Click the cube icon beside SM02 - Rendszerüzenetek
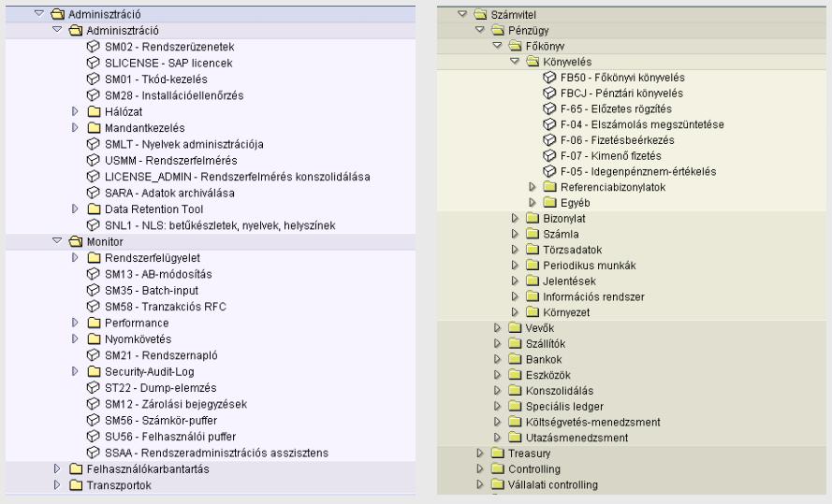This screenshot has height=504, width=832. coord(94,47)
